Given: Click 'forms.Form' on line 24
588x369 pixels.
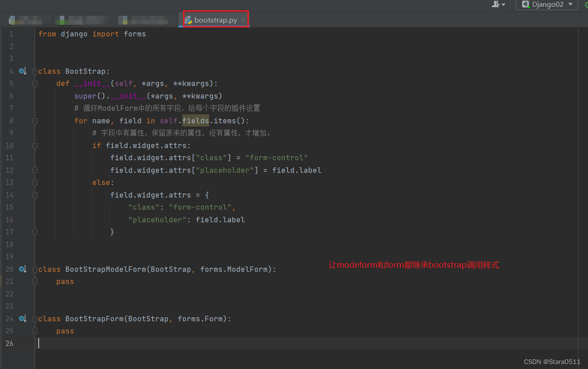Looking at the screenshot, I should (200, 319).
